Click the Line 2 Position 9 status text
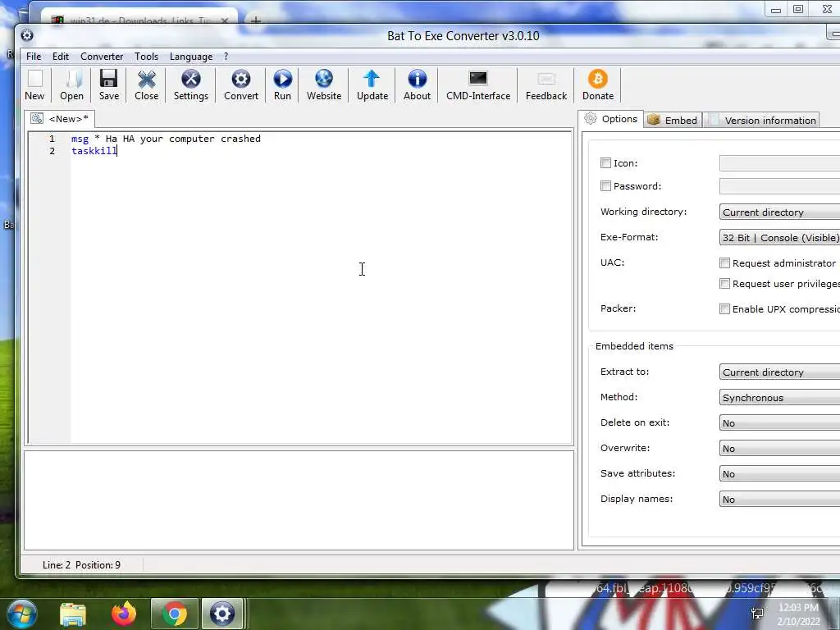This screenshot has height=630, width=840. [81, 564]
